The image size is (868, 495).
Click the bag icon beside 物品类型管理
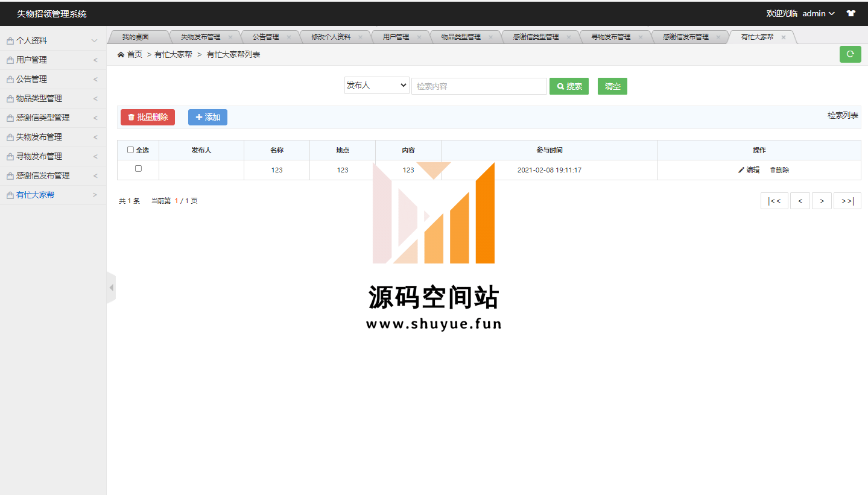10,99
